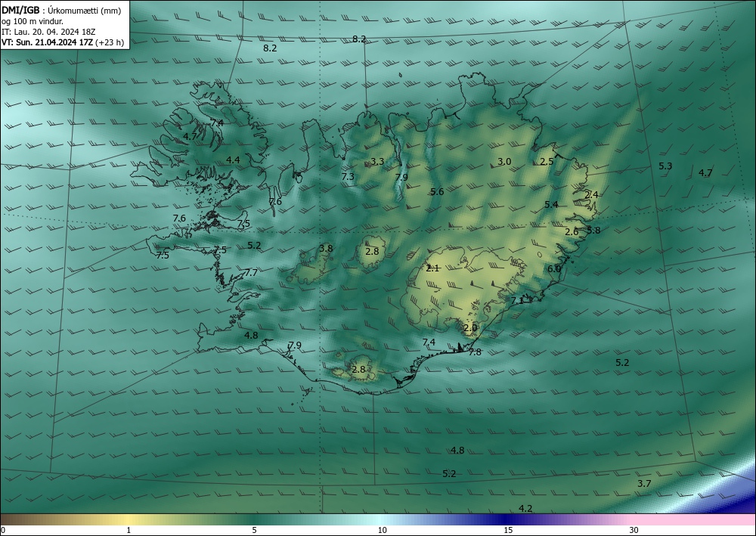
Task: Click the 7.3 precipitable water value
Action: [348, 176]
